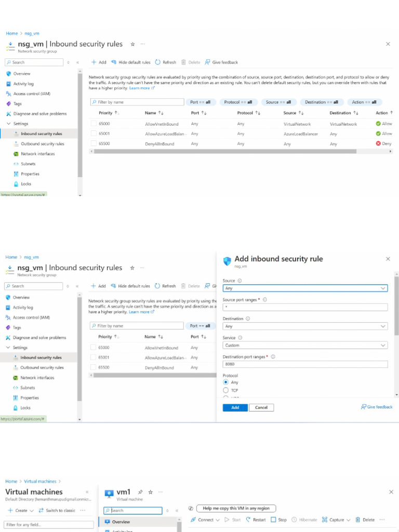Click the Action == all filter chip
The width and height of the screenshot is (399, 532).
364,102
